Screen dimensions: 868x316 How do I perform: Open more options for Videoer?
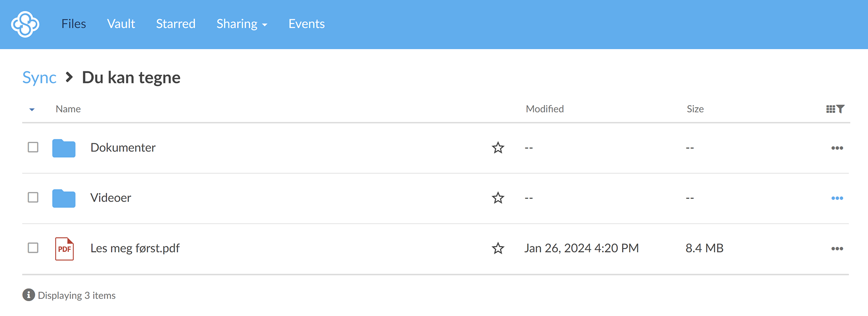837,198
